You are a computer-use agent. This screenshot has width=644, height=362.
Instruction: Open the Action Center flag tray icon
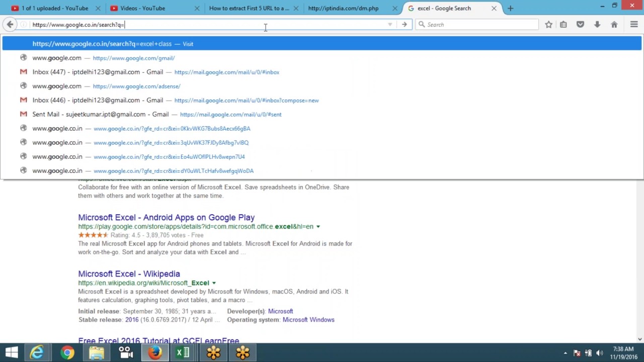point(577,353)
